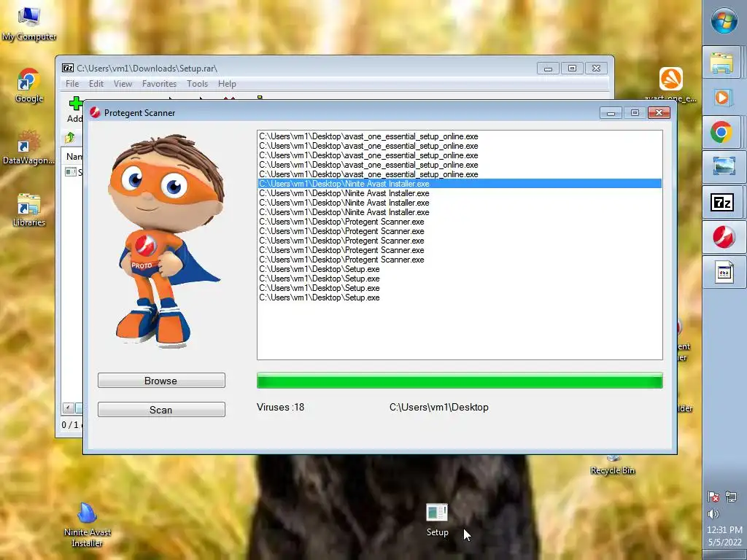Screen dimensions: 747x560
Task: Click the up-folder icon in 7-Zip
Action: pos(70,138)
